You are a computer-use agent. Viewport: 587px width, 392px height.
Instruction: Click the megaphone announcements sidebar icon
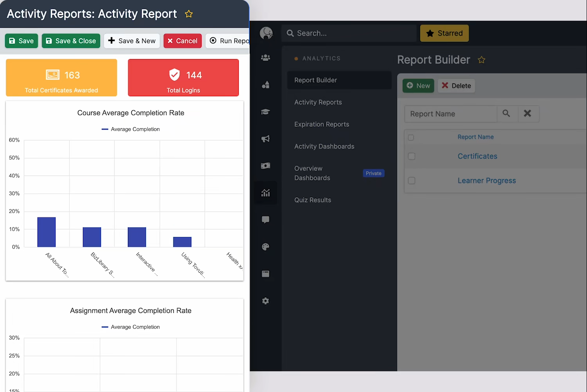click(x=265, y=139)
